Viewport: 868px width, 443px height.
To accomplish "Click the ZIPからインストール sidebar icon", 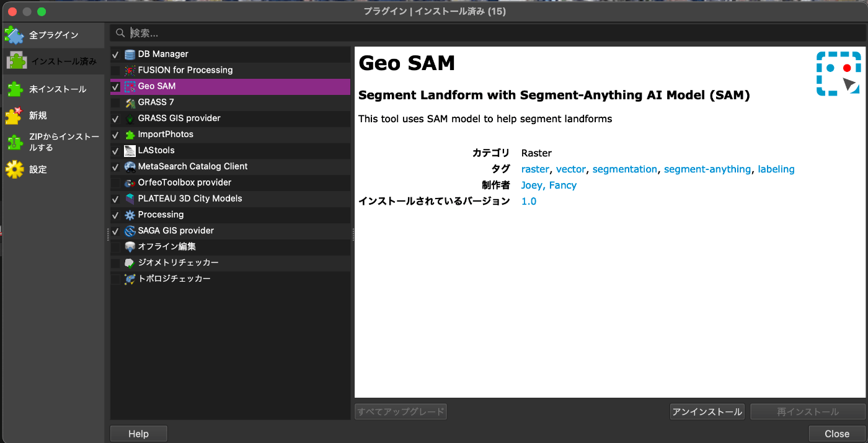I will [x=15, y=142].
